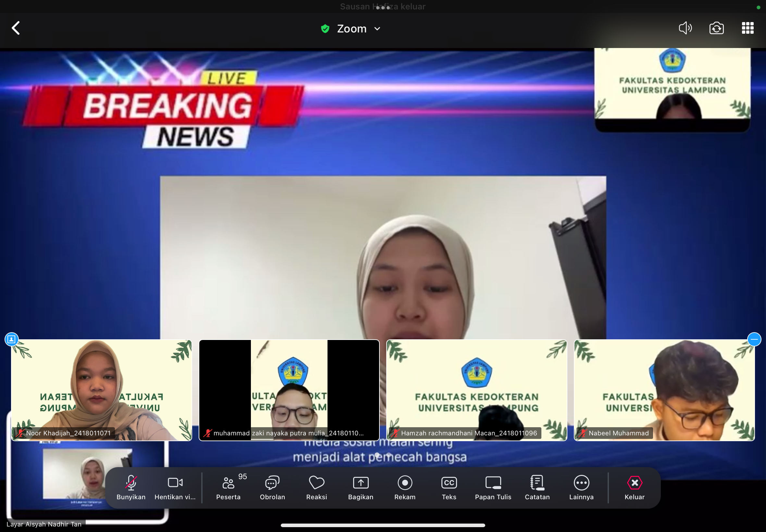This screenshot has height=532, width=766.
Task: Collapse thumbnail strip with blue minus button
Action: click(x=754, y=339)
